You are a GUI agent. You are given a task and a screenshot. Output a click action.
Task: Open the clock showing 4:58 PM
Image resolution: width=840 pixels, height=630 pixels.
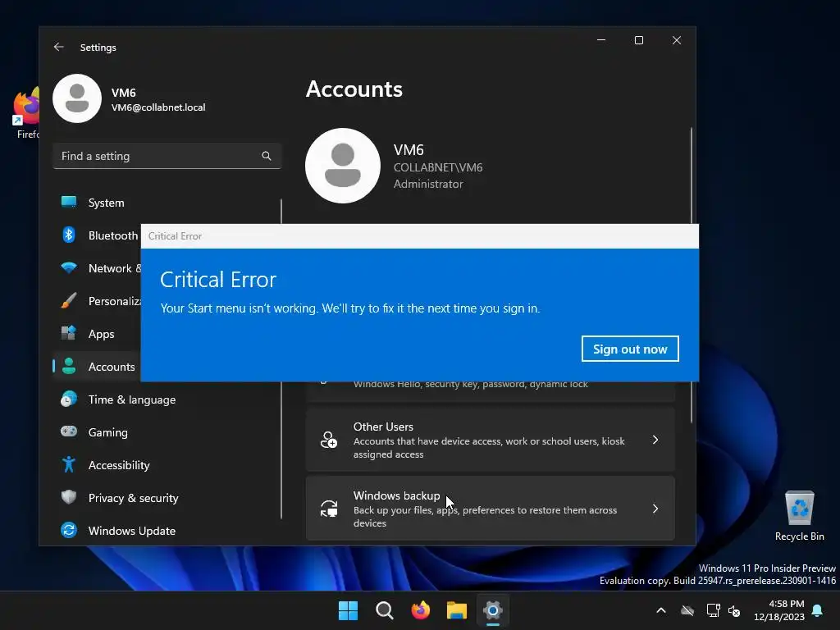pyautogui.click(x=779, y=610)
